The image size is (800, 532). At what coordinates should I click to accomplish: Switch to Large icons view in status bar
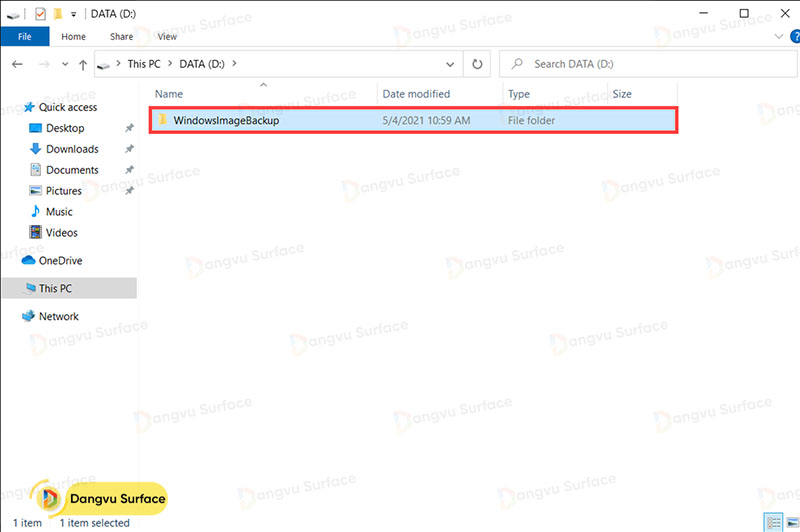792,522
